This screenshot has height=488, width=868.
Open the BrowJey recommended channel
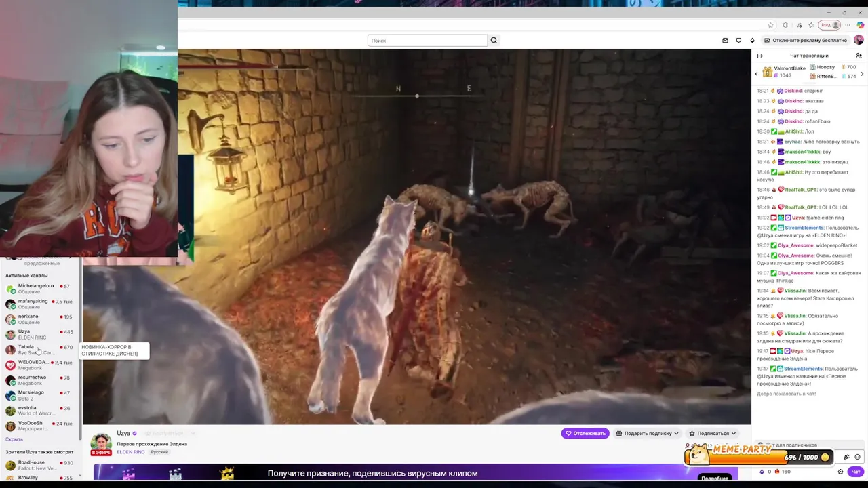tap(39, 479)
